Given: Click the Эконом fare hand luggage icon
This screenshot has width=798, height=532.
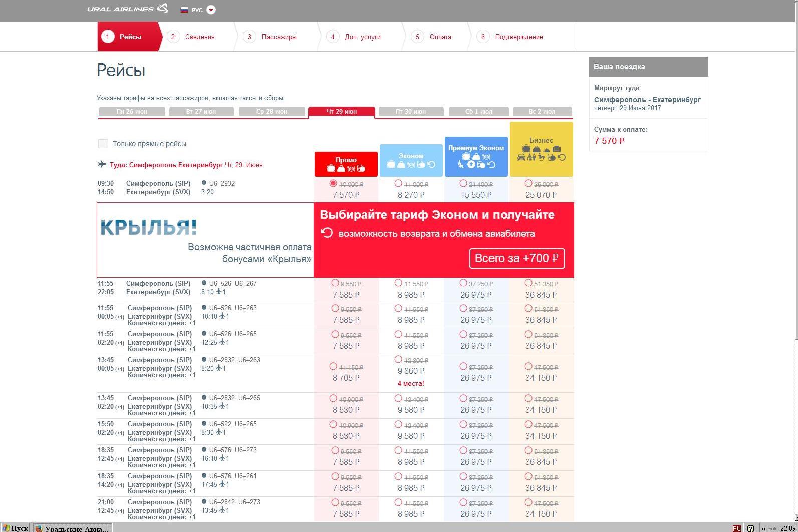Looking at the screenshot, I should click(x=401, y=165).
